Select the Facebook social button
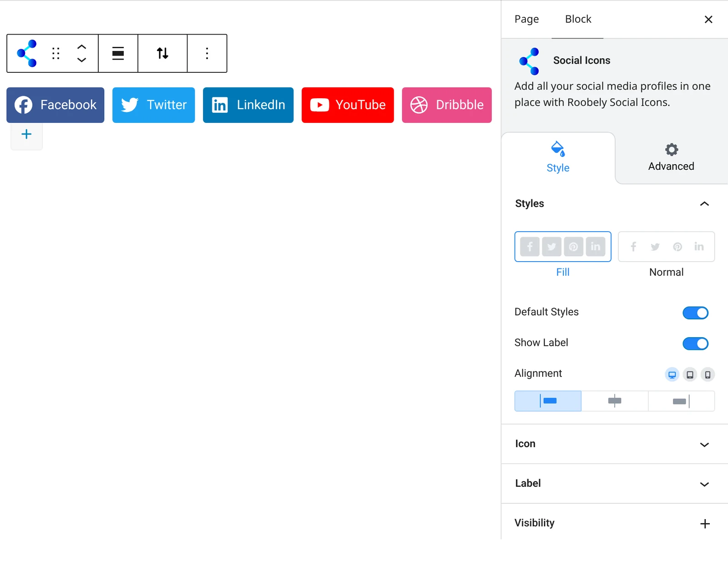728x566 pixels. [56, 105]
